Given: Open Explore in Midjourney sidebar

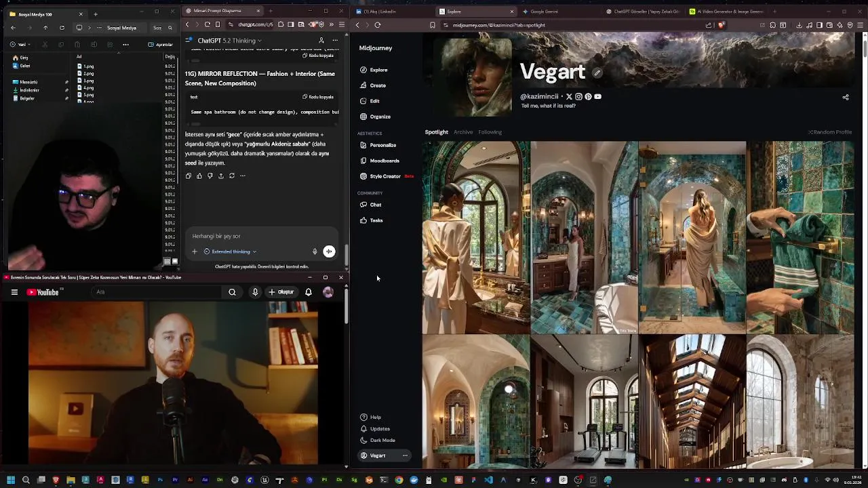Looking at the screenshot, I should (374, 70).
